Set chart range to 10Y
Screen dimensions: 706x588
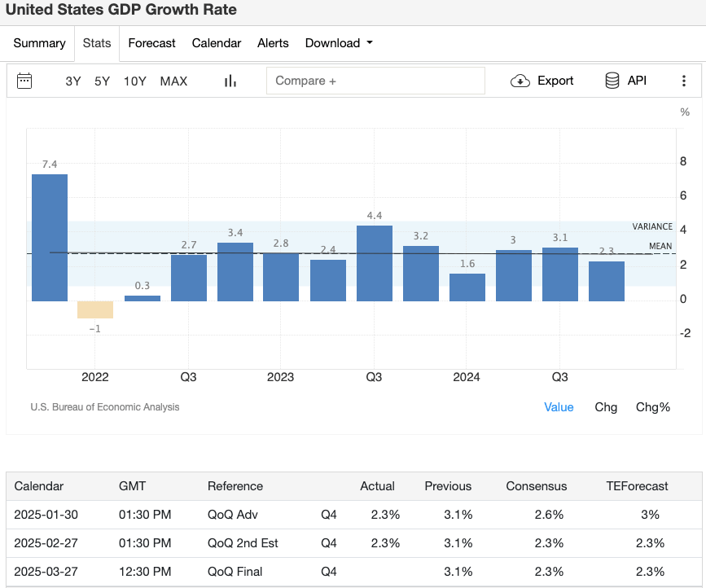pyautogui.click(x=135, y=81)
